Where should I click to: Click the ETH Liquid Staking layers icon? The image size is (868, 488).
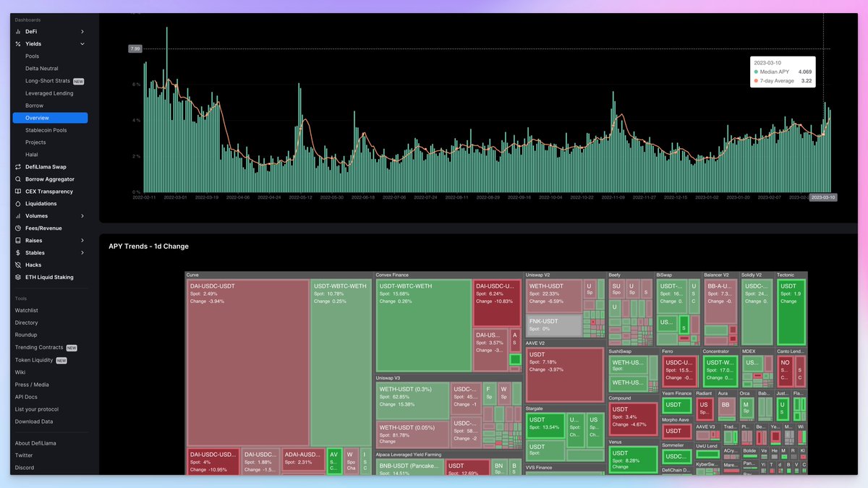click(18, 278)
